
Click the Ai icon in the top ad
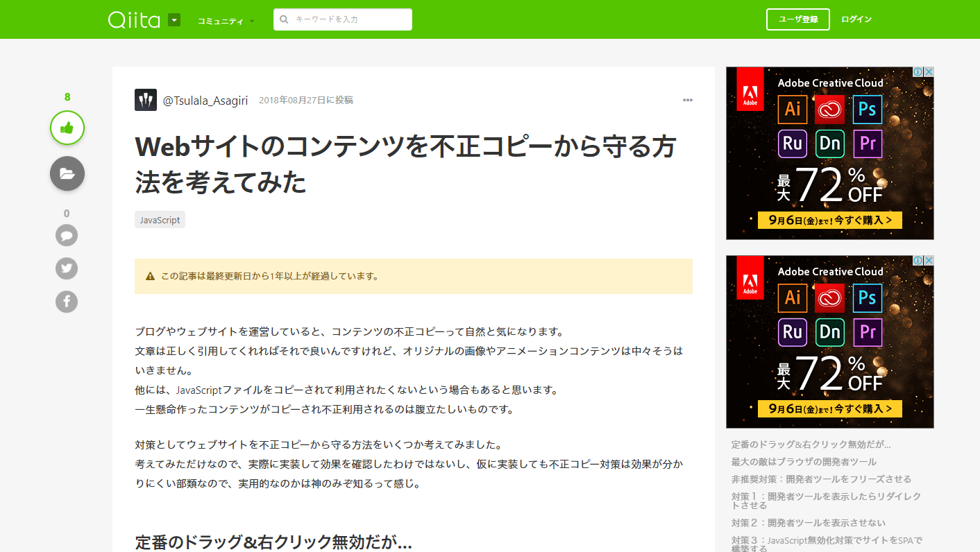(x=793, y=109)
